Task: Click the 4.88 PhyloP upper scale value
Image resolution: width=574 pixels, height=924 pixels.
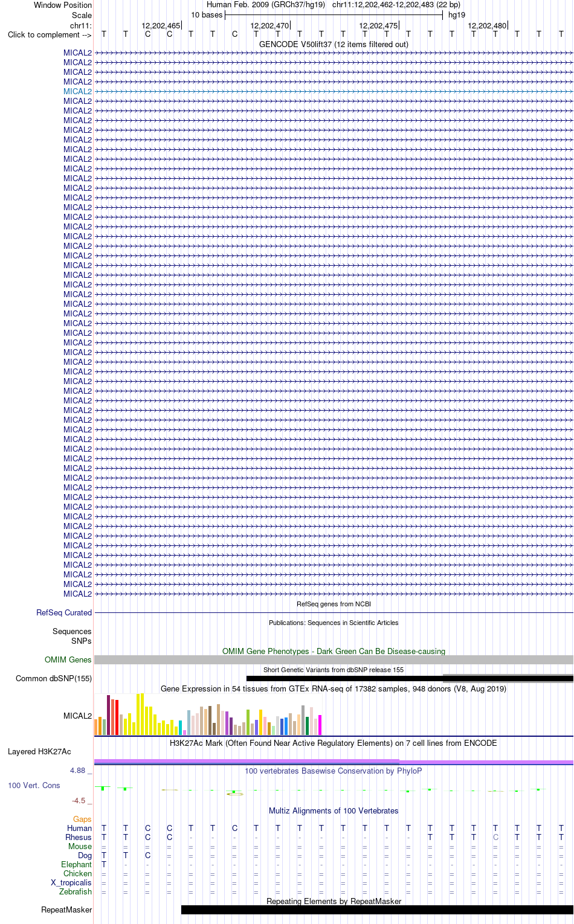Action: (x=78, y=770)
